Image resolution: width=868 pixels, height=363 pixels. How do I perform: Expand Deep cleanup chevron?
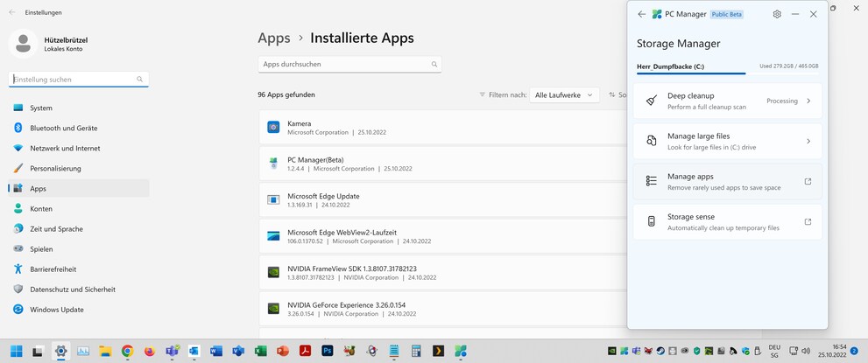tap(808, 101)
